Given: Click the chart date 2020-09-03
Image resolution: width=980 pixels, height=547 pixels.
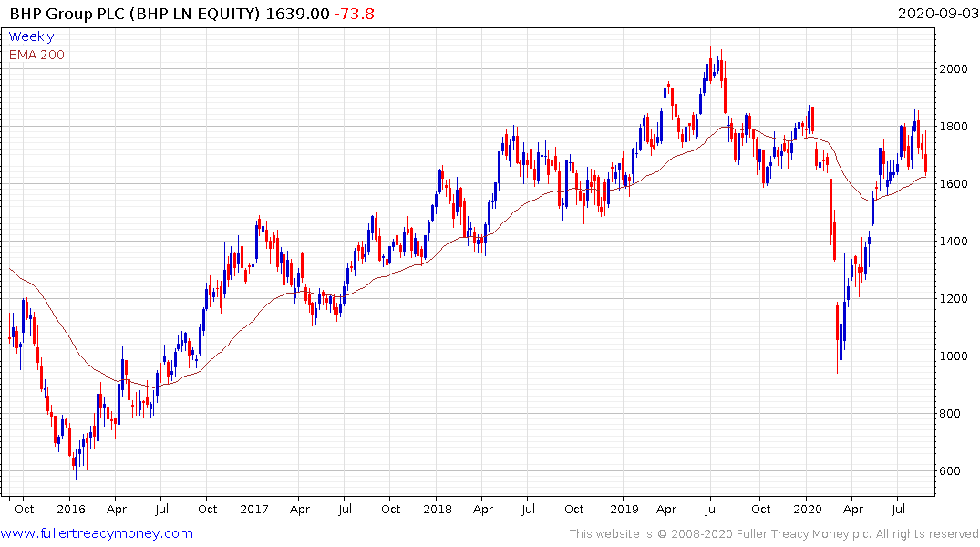Looking at the screenshot, I should pos(938,13).
